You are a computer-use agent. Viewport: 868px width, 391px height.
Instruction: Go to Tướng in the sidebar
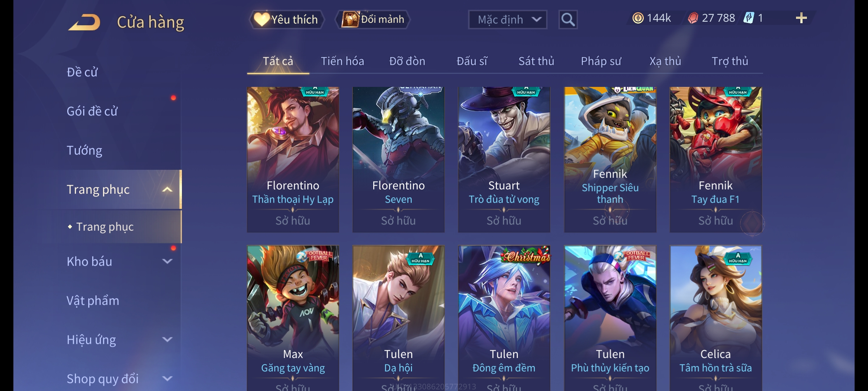pyautogui.click(x=84, y=150)
